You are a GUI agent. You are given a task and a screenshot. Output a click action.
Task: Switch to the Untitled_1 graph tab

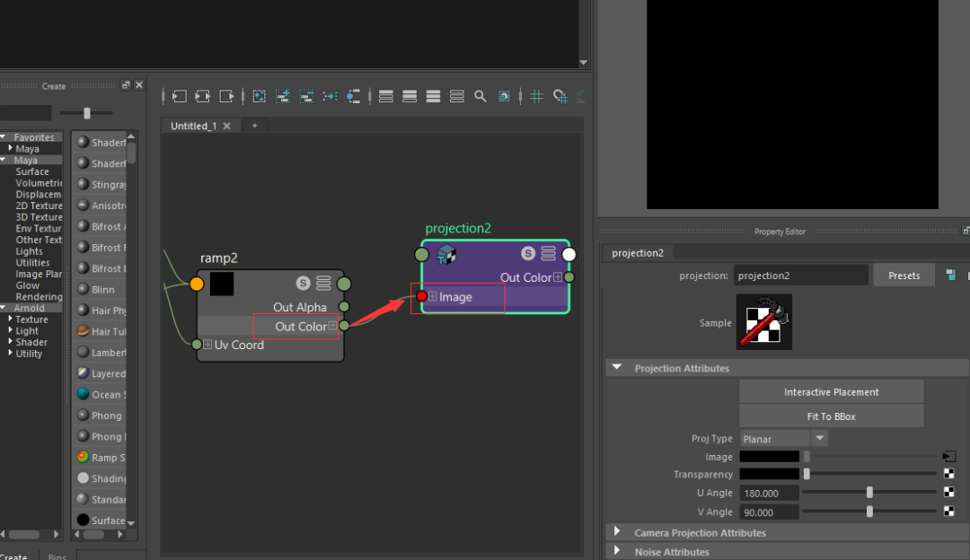coord(194,126)
